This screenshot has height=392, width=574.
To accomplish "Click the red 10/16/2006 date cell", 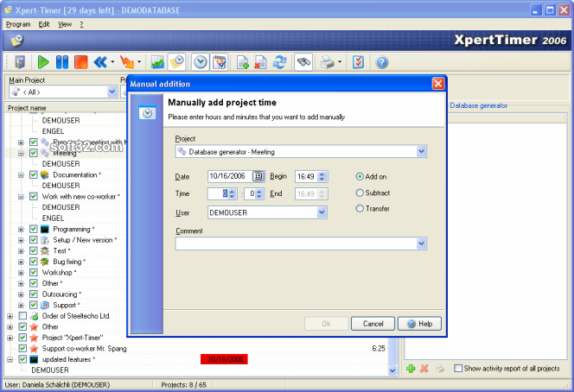I will (224, 359).
